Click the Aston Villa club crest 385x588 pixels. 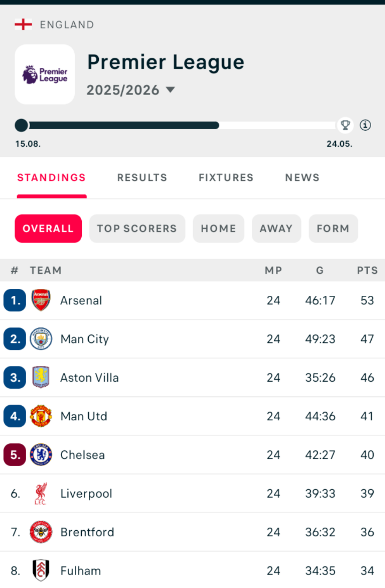click(41, 377)
